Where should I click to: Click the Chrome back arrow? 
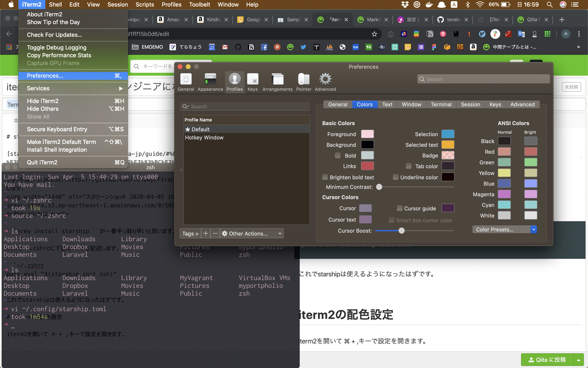coord(9,34)
